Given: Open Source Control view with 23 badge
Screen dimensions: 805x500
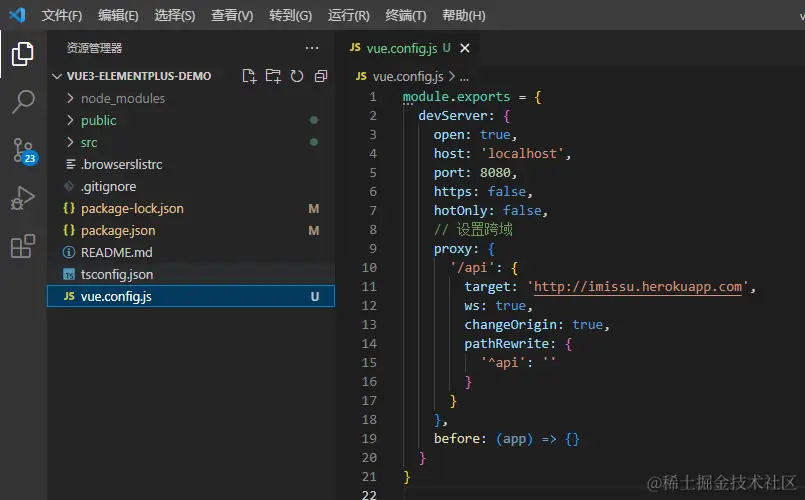Looking at the screenshot, I should point(24,151).
